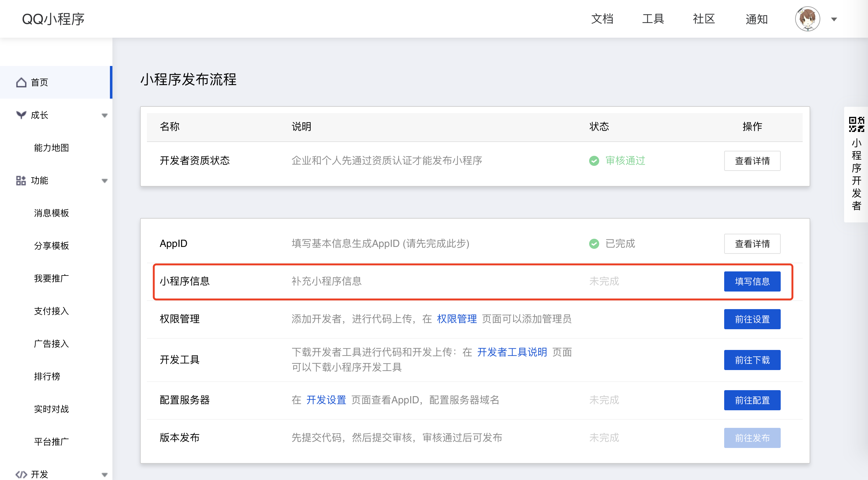Click 未完成 status in 小程序信息 row
The width and height of the screenshot is (868, 480).
(604, 281)
